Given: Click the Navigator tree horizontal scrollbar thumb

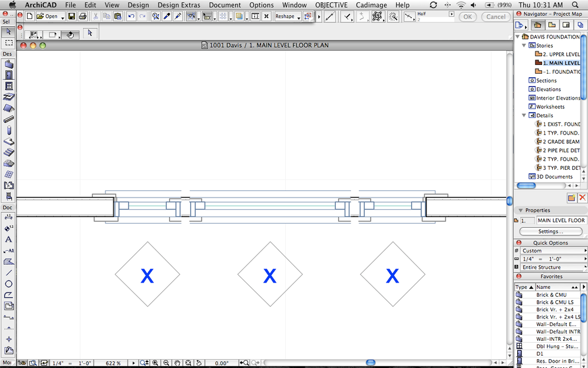Looking at the screenshot, I should (x=526, y=186).
